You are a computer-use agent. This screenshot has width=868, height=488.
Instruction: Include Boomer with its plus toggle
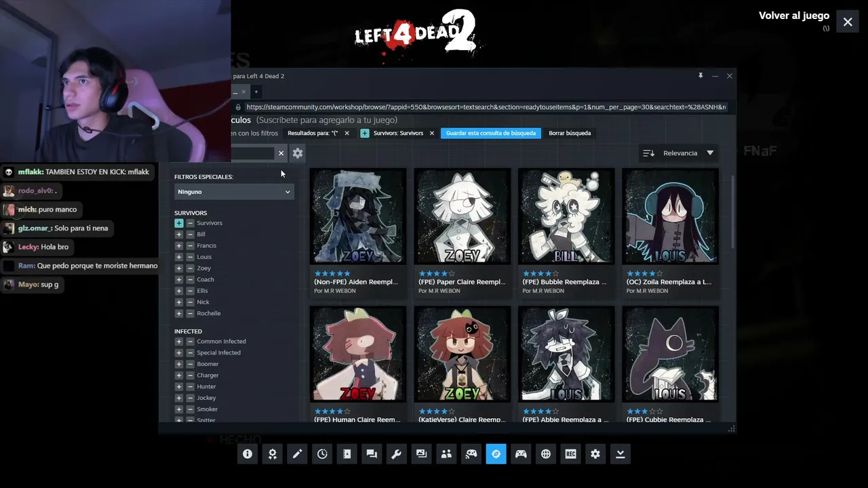click(x=179, y=364)
